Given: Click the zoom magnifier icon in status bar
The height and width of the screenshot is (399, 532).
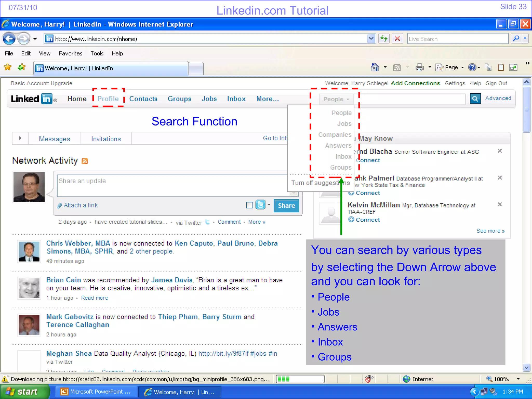Looking at the screenshot, I should coord(489,379).
